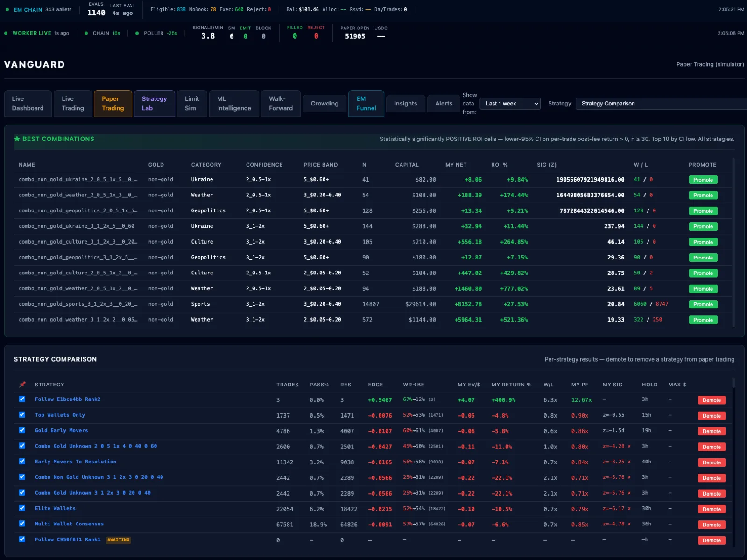Click the Best Combinations star icon
The width and height of the screenshot is (747, 560).
(x=17, y=139)
